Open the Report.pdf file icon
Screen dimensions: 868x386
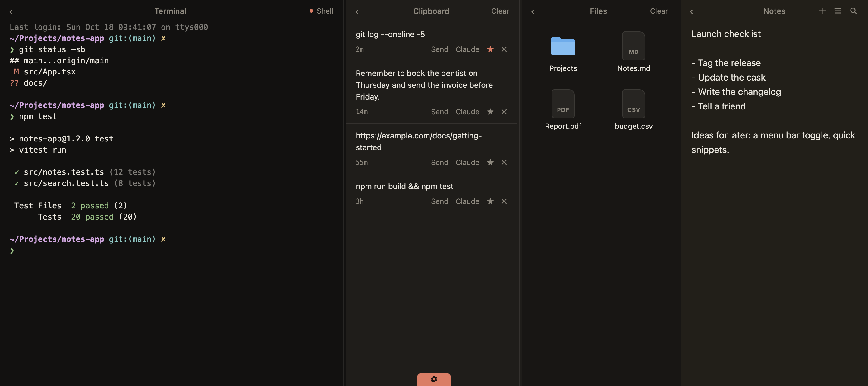[563, 104]
